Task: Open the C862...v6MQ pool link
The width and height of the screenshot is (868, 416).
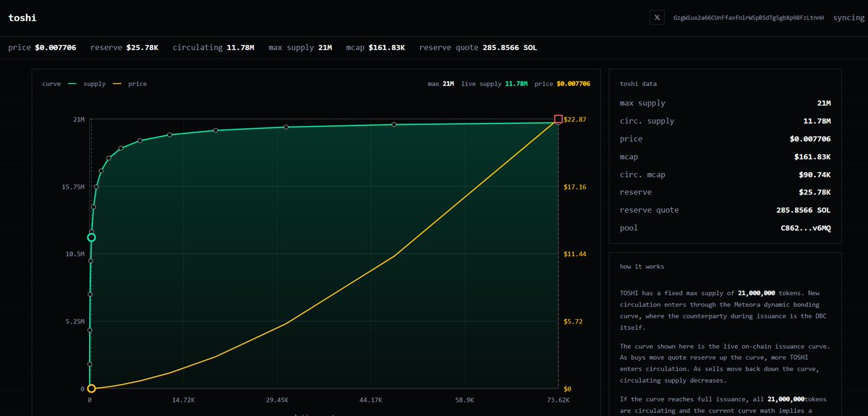Action: click(x=806, y=228)
